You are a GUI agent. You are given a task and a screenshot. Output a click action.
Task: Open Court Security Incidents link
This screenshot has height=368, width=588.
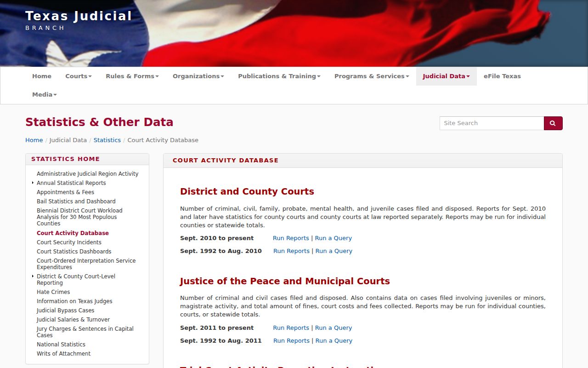click(x=69, y=242)
